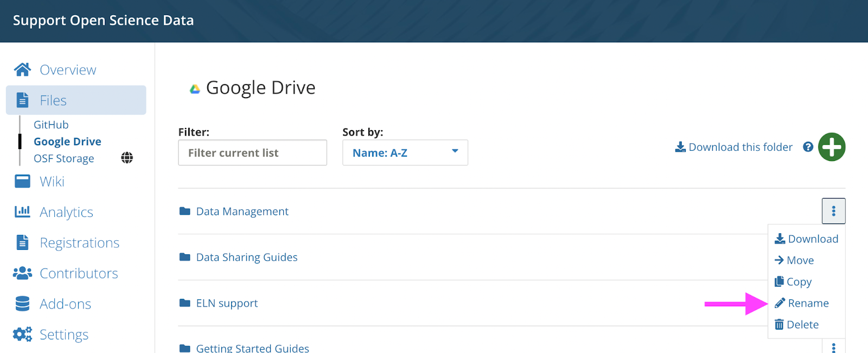
Task: Open the Data Management folder
Action: coord(242,211)
